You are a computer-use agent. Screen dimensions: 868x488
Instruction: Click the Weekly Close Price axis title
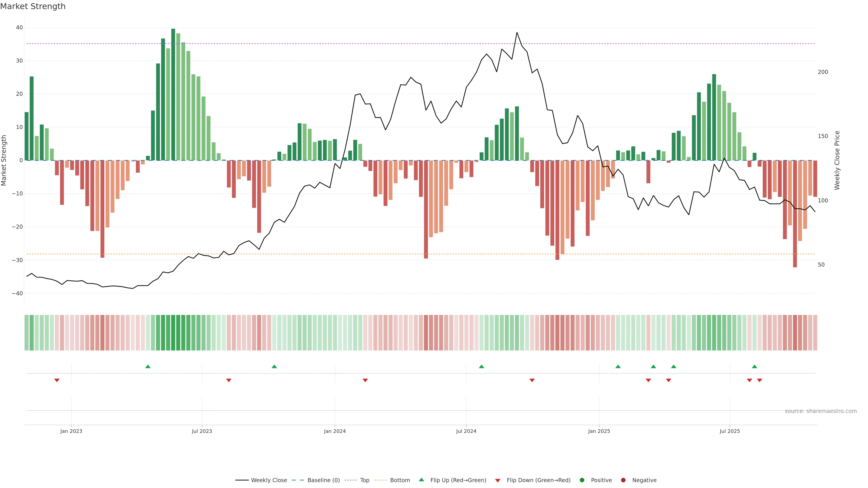click(837, 160)
